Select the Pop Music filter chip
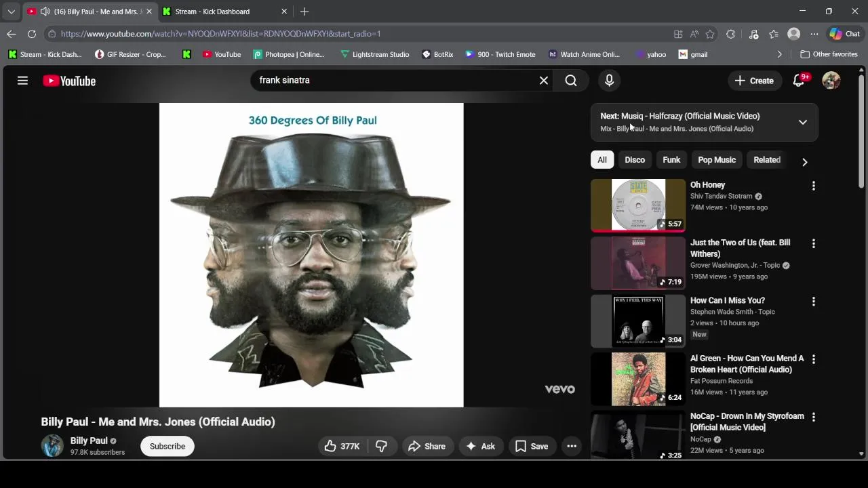This screenshot has height=488, width=868. (x=717, y=160)
